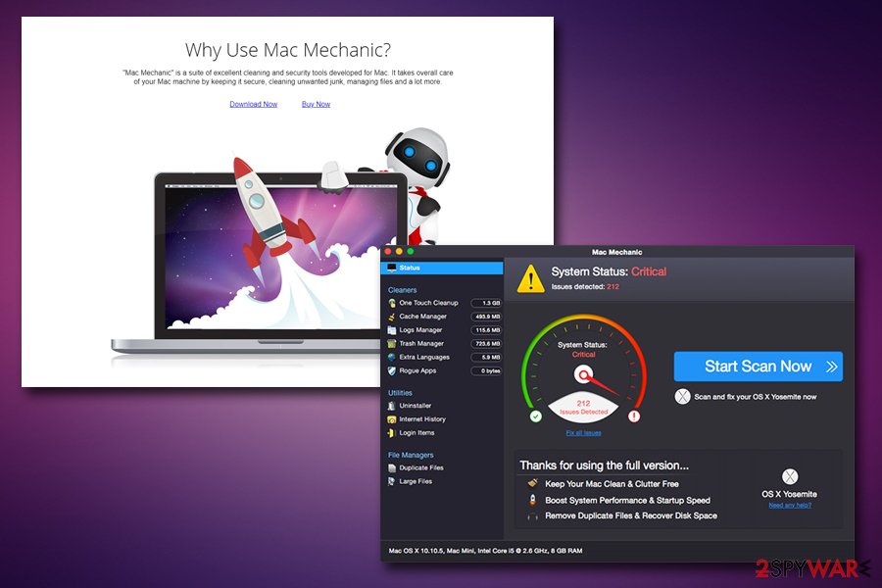Viewport: 882px width, 588px height.
Task: Click Download Now link on webpage
Action: coord(253,104)
